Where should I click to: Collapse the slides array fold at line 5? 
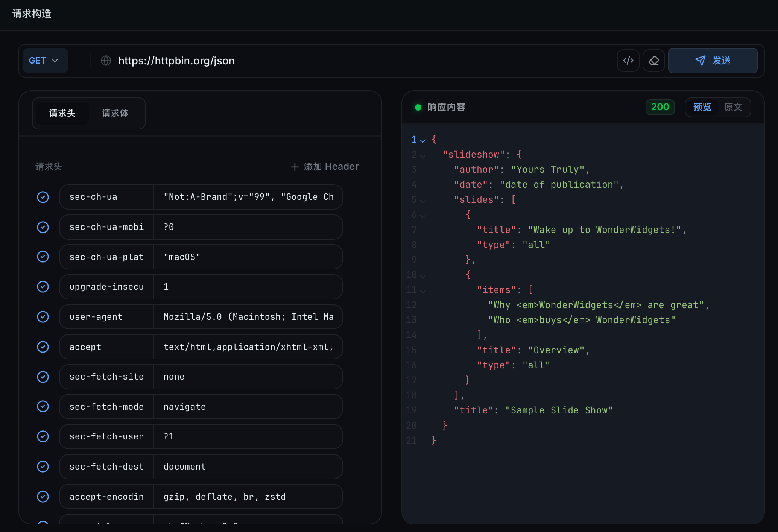pyautogui.click(x=424, y=200)
